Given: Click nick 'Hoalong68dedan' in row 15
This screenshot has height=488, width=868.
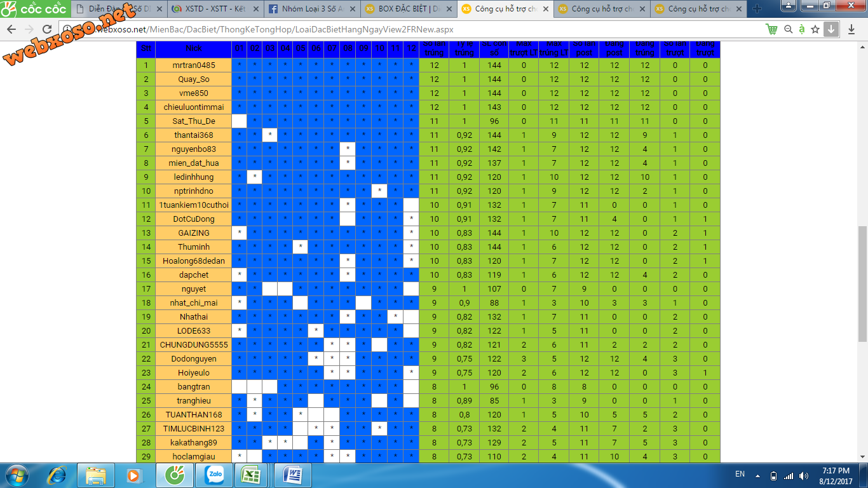Looking at the screenshot, I should point(194,261).
